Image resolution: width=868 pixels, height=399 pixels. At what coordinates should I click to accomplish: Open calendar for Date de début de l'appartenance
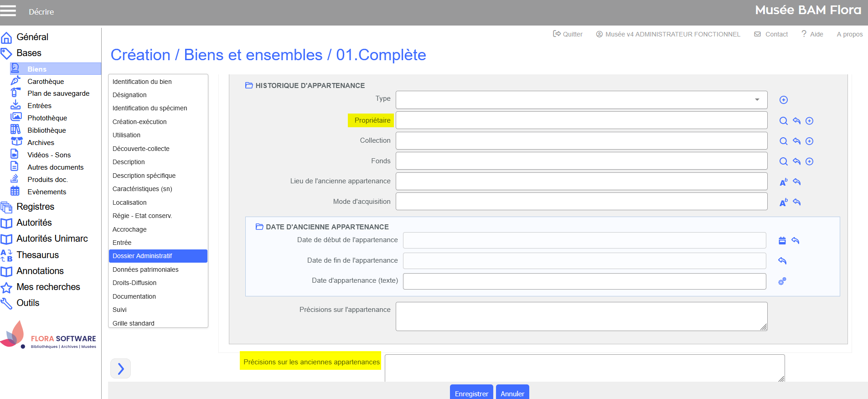tap(782, 241)
